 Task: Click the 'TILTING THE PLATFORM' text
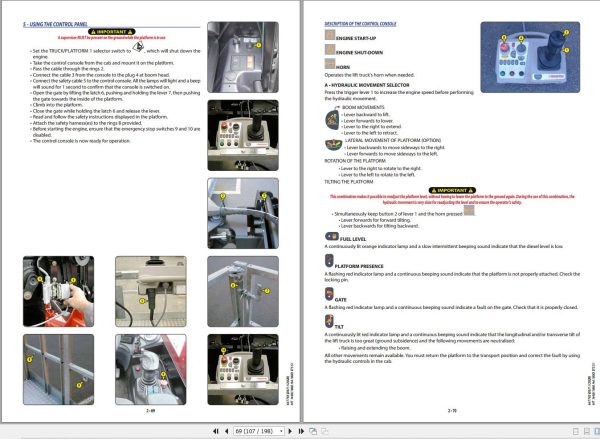pos(349,182)
